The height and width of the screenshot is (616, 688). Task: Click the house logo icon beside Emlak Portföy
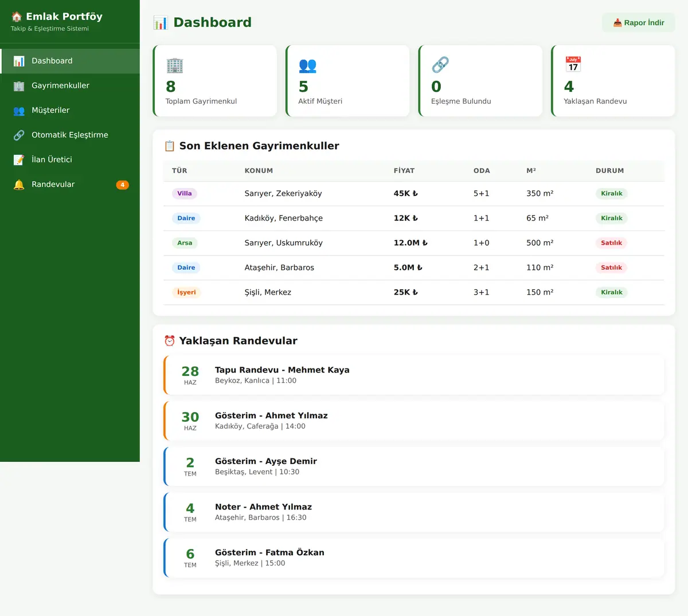point(17,17)
